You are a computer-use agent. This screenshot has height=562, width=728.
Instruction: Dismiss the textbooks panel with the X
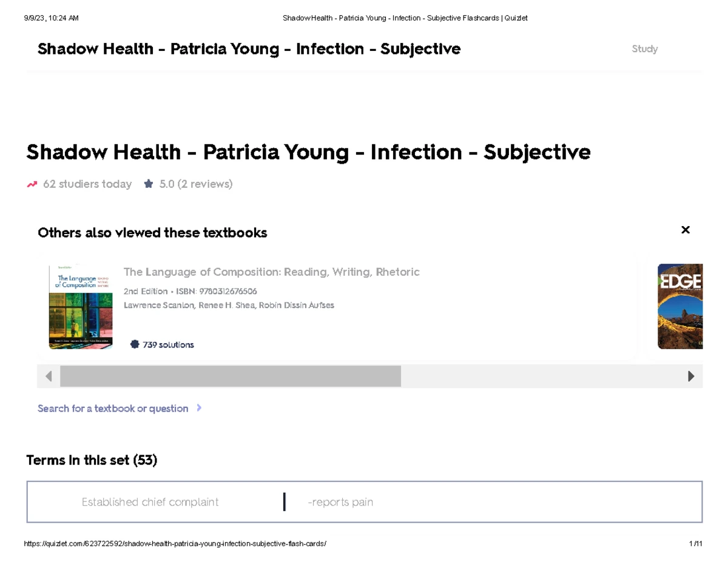686,230
